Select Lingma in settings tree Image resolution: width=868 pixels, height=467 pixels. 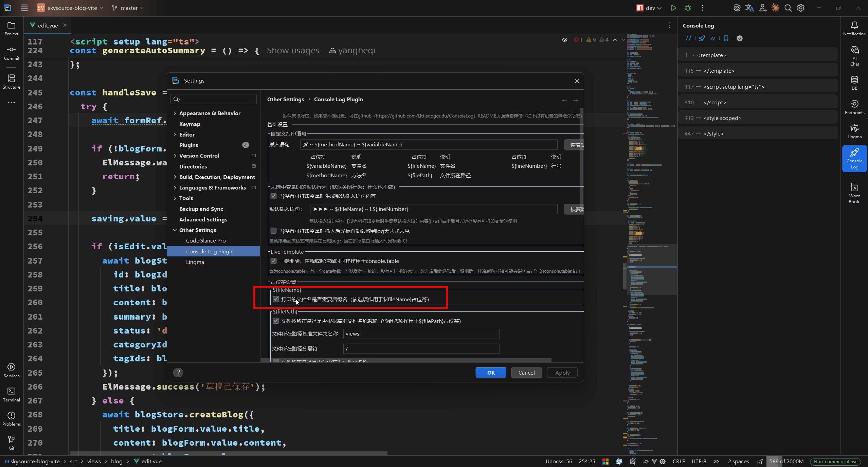[x=195, y=262]
